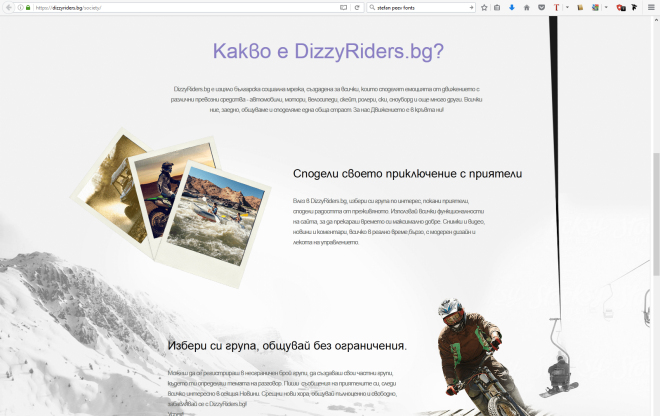This screenshot has width=660, height=416.
Task: Reload the page with the refresh icon
Action: pos(357,7)
